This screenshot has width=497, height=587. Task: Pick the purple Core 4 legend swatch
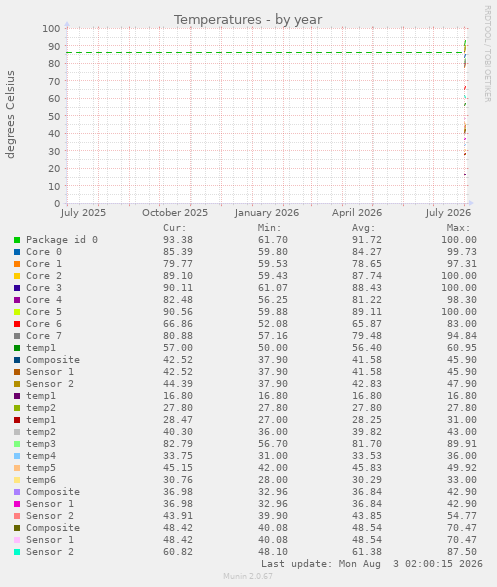(x=17, y=300)
